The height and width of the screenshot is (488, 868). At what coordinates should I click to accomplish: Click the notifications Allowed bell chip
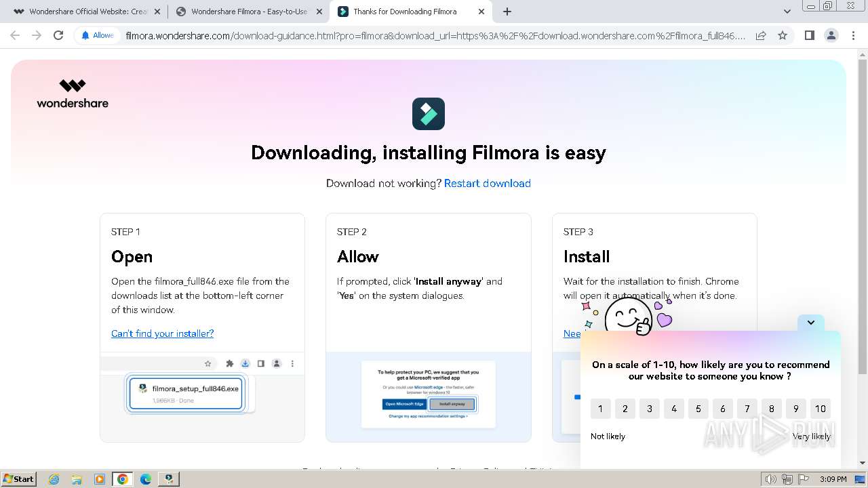point(98,35)
